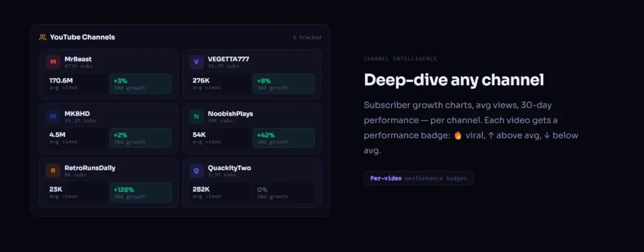Click the Q avatar for QuackityTwo

[196, 171]
